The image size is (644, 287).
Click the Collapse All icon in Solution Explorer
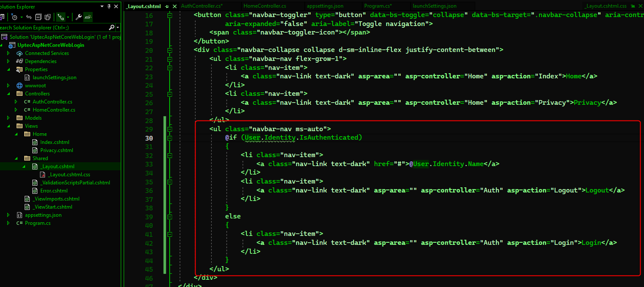(x=38, y=17)
